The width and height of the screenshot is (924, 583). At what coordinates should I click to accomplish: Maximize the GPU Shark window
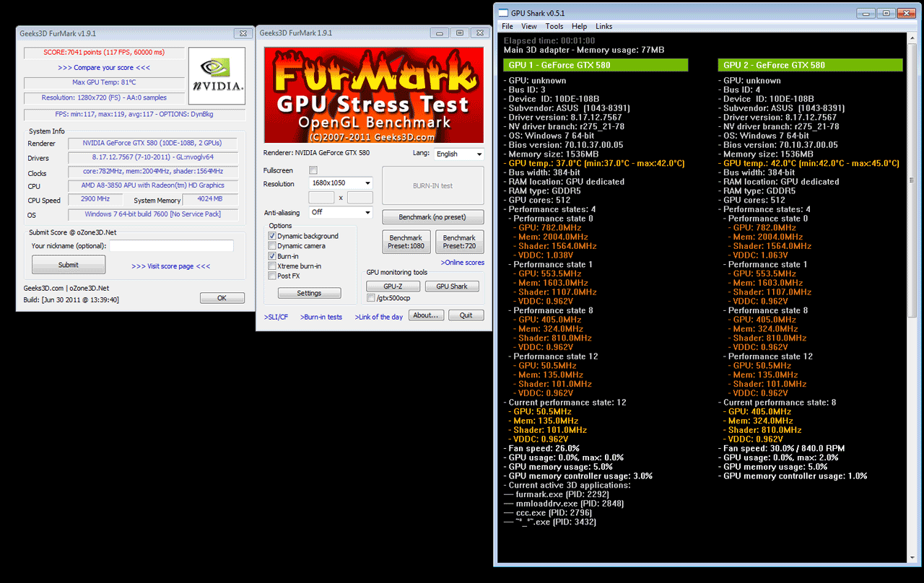pos(886,13)
